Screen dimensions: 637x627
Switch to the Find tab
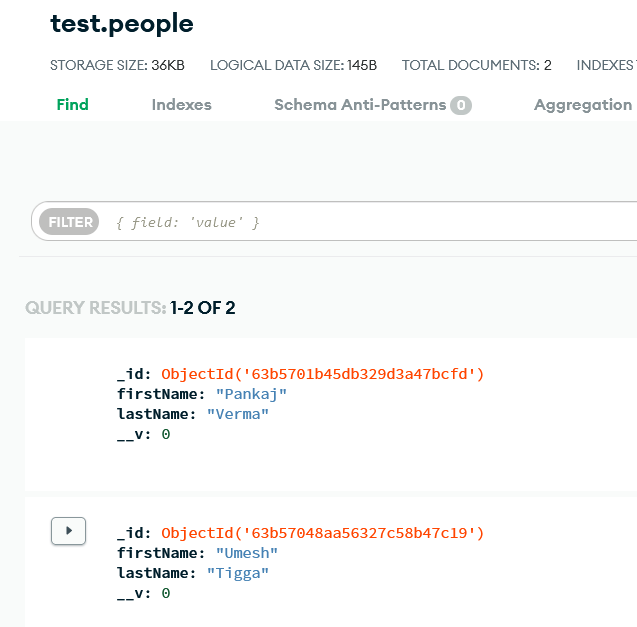pos(72,105)
